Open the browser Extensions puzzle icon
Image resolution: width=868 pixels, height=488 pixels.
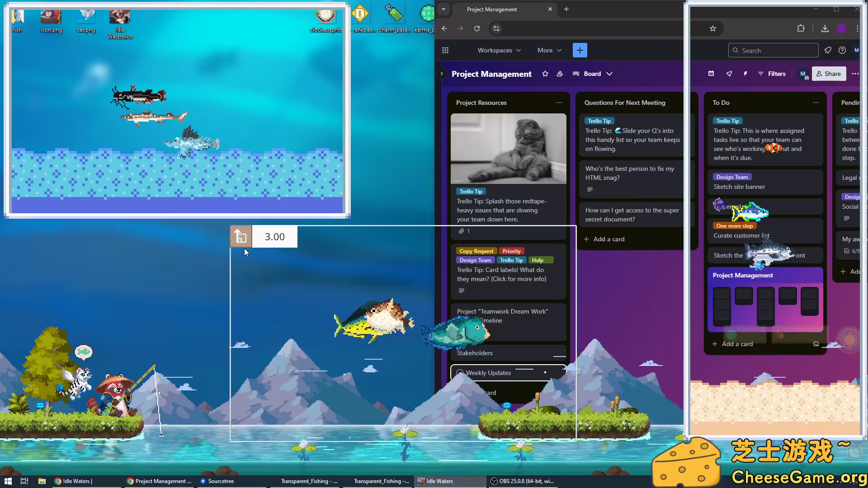tap(801, 28)
